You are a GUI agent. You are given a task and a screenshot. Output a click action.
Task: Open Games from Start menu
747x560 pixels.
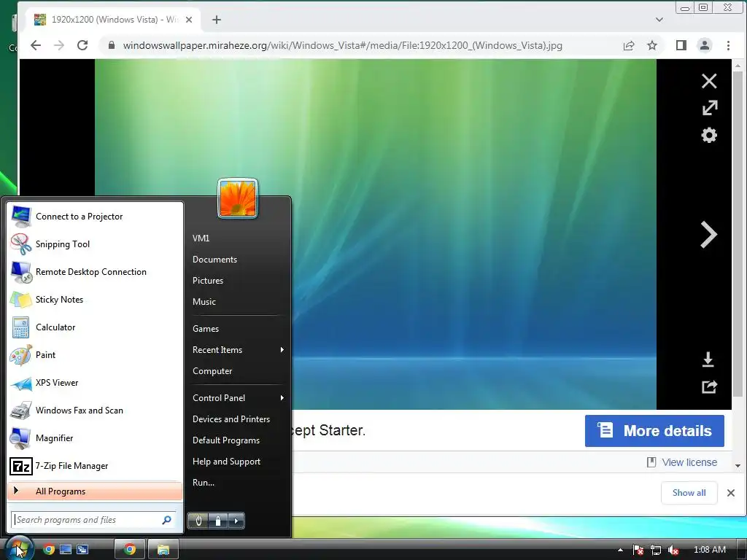[205, 329]
